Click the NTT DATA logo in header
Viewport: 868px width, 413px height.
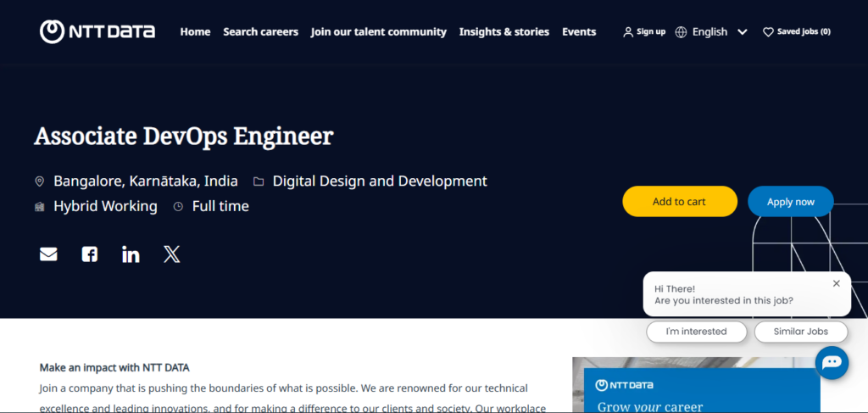97,31
